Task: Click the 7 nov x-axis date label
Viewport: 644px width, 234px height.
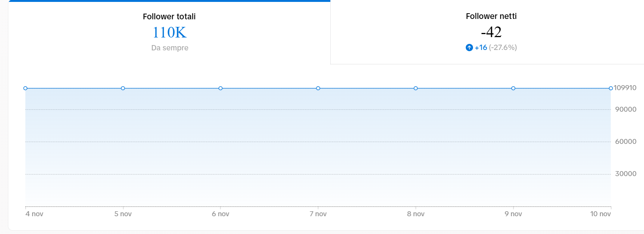Action: tap(318, 214)
